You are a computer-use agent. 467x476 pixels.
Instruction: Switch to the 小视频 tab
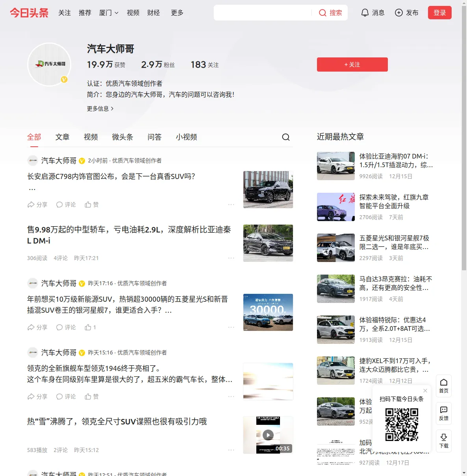[187, 137]
